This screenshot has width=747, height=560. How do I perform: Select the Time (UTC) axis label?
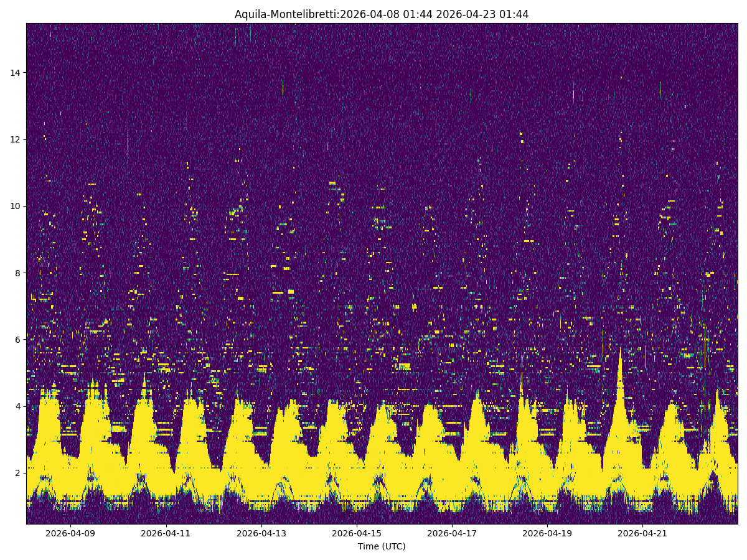pyautogui.click(x=382, y=546)
